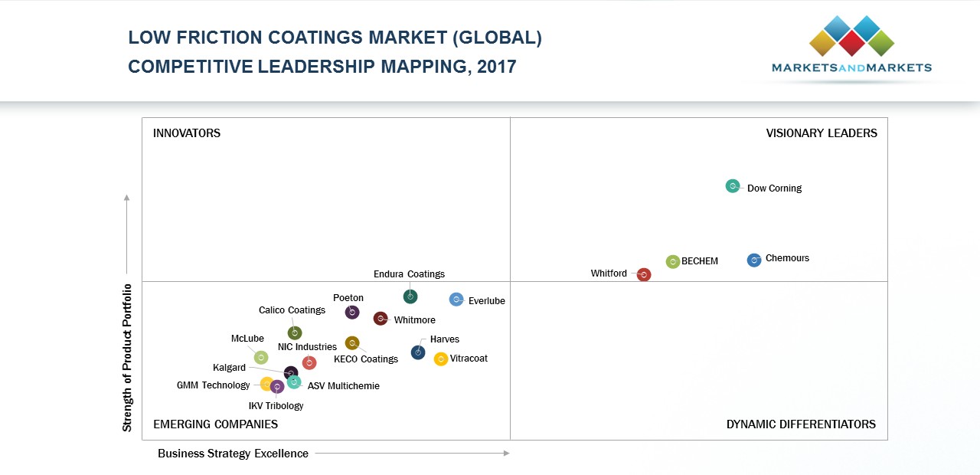The width and height of the screenshot is (980, 475).
Task: Click the Business Strategy Excellence axis label
Action: (x=233, y=454)
